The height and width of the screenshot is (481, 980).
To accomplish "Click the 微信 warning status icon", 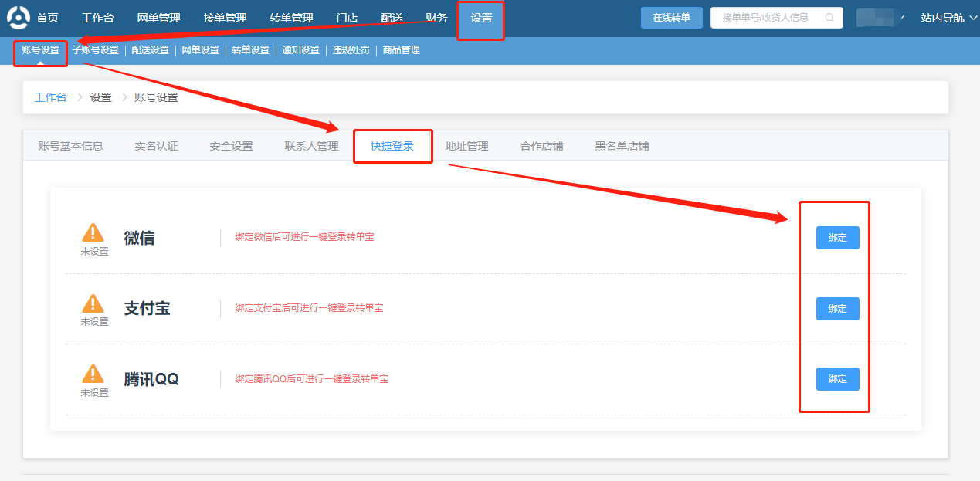I will pyautogui.click(x=93, y=232).
